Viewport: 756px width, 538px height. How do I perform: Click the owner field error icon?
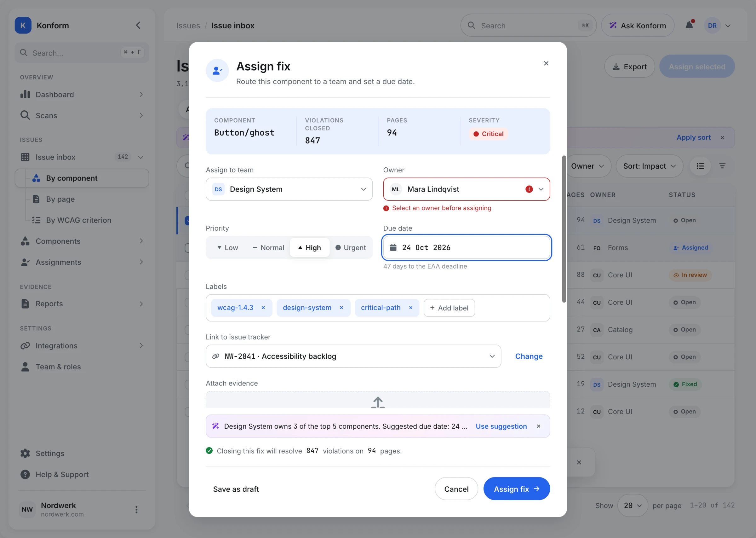[x=529, y=189]
